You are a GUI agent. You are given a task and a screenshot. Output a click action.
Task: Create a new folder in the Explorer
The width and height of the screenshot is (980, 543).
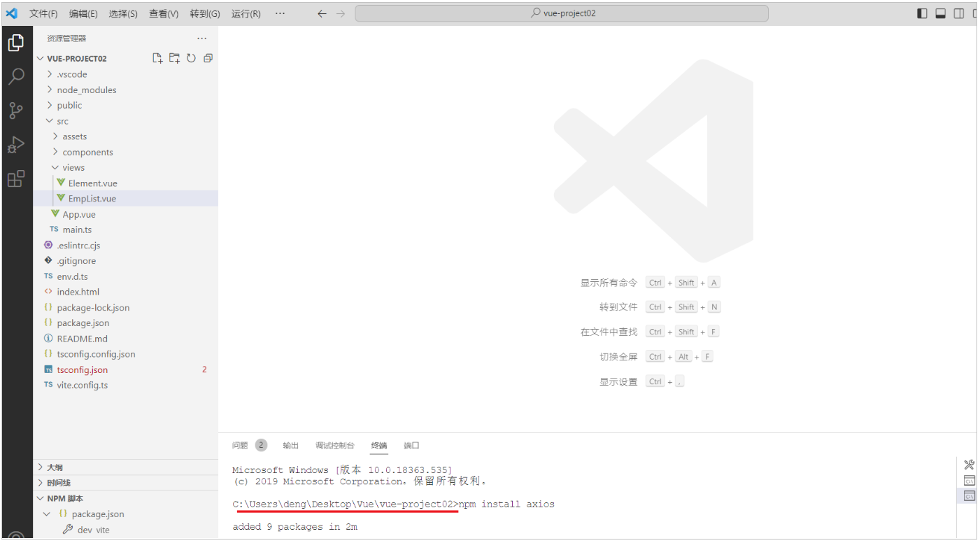[173, 58]
